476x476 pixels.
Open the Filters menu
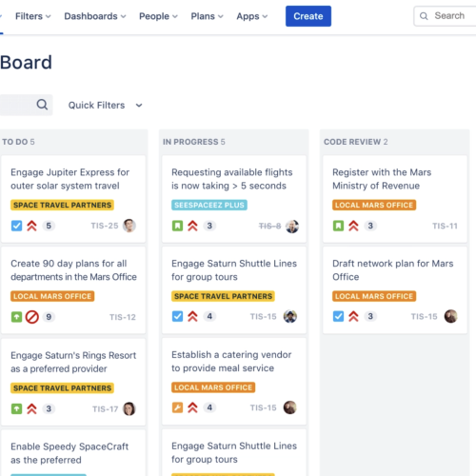33,16
